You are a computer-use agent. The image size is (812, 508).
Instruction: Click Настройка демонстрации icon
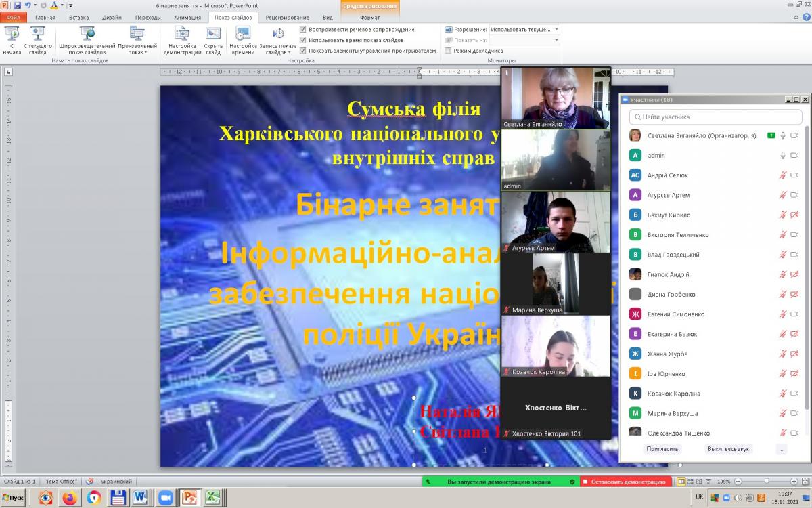coord(182,34)
